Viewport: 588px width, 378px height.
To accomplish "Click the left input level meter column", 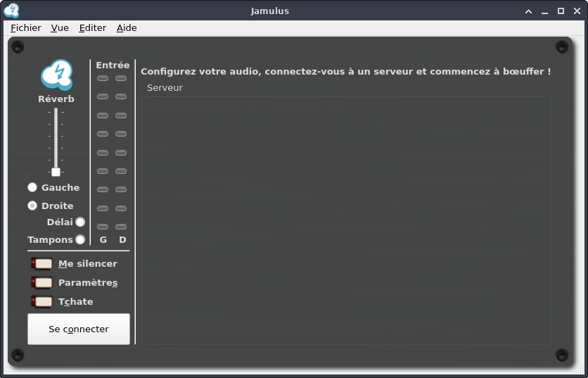I will (x=103, y=153).
